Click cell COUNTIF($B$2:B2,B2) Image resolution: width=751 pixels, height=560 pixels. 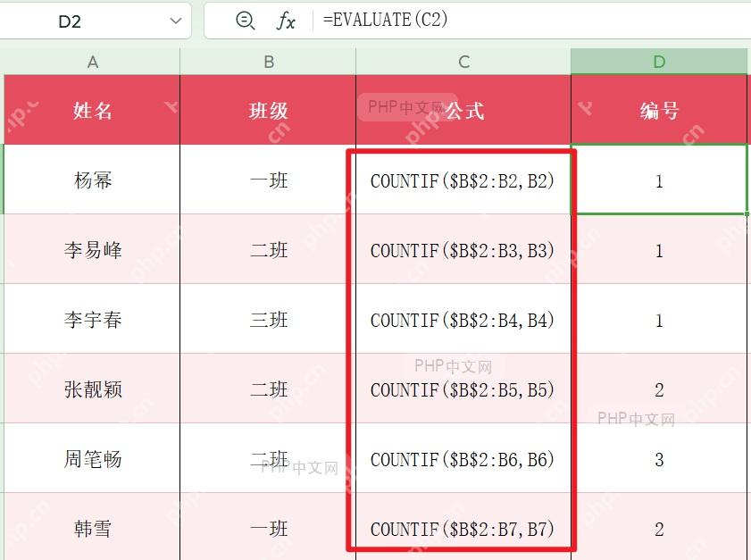(463, 180)
